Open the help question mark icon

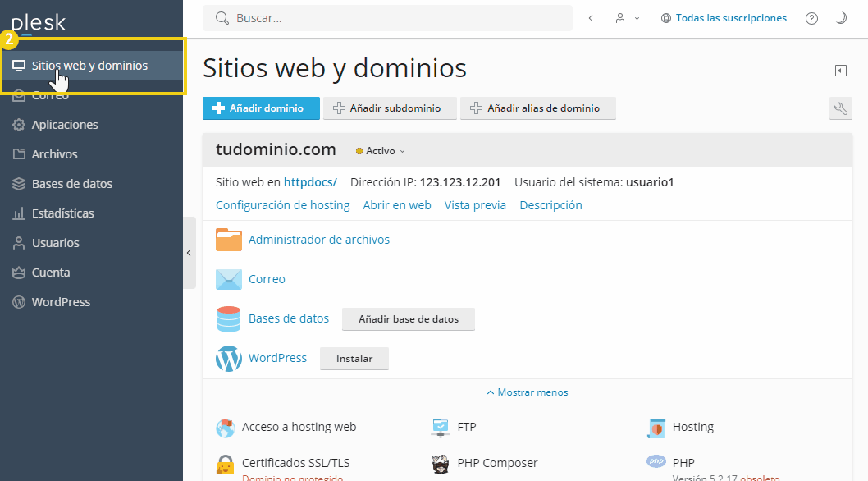tap(811, 18)
